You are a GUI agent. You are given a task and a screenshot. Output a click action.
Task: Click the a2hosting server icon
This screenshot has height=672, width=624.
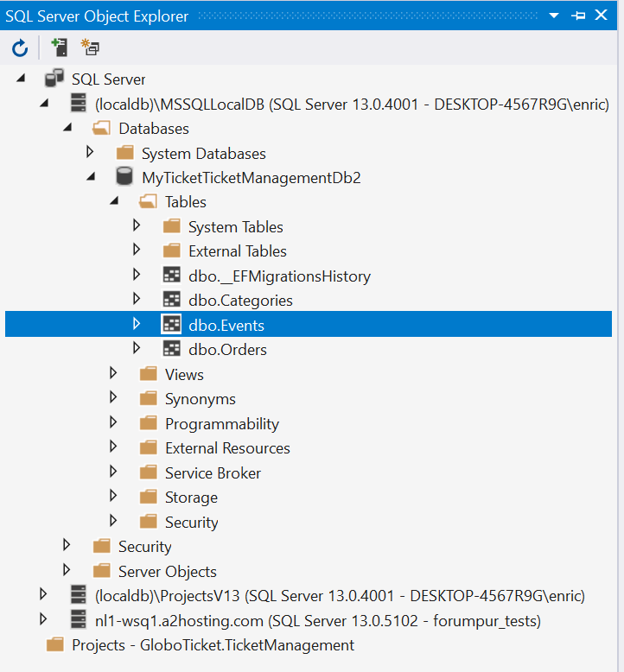coord(78,619)
